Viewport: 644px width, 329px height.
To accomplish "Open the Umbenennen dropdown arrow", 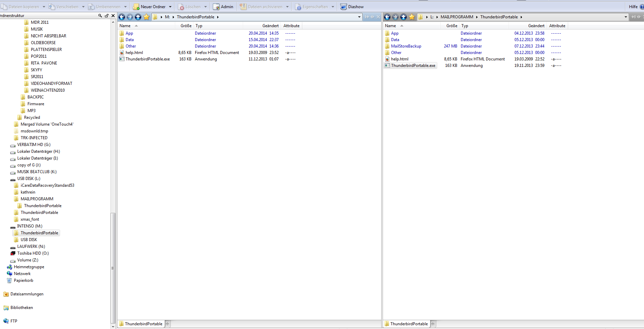I will [x=125, y=7].
